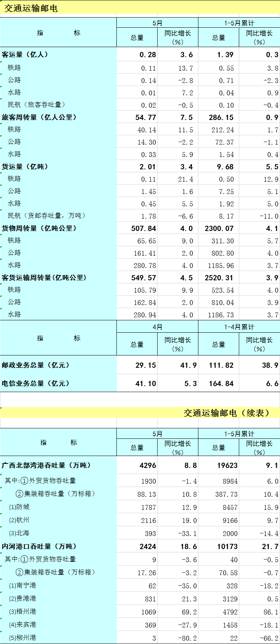The image size is (280, 644).
Task: Select the (1)防城 row label
Action: (x=19, y=507)
